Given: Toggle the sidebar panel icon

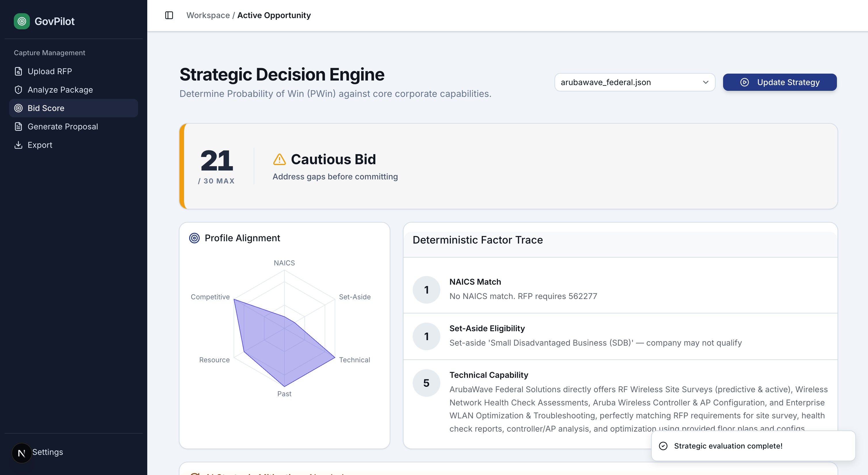Looking at the screenshot, I should [x=169, y=15].
